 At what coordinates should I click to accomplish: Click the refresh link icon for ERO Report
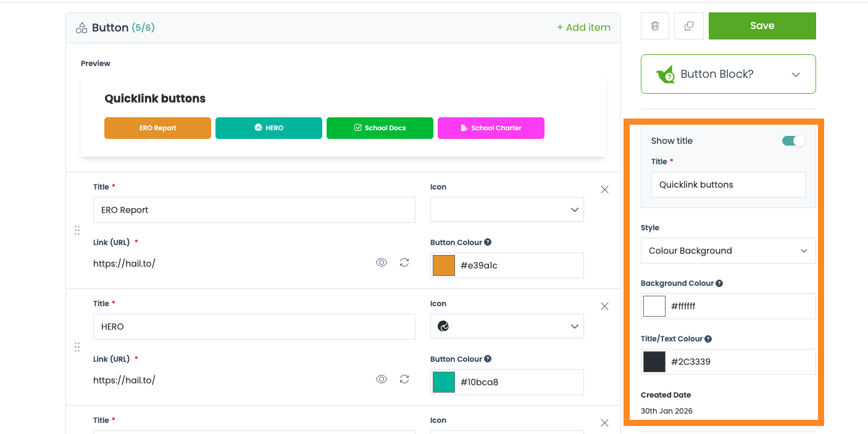404,263
